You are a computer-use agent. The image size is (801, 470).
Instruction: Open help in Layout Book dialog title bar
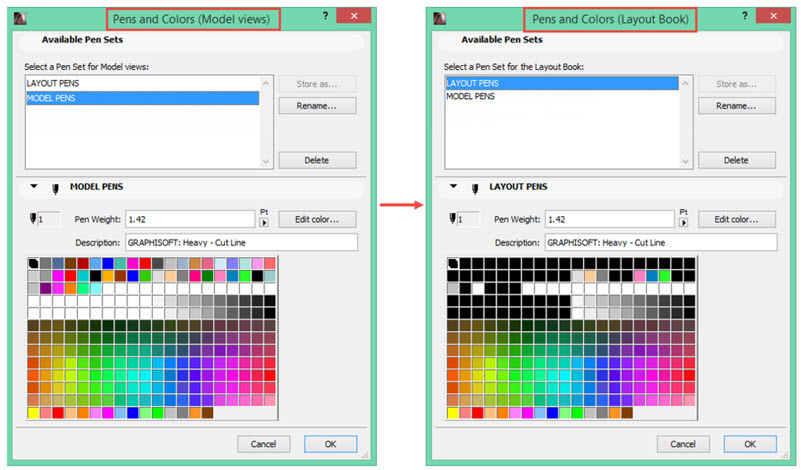pyautogui.click(x=745, y=16)
